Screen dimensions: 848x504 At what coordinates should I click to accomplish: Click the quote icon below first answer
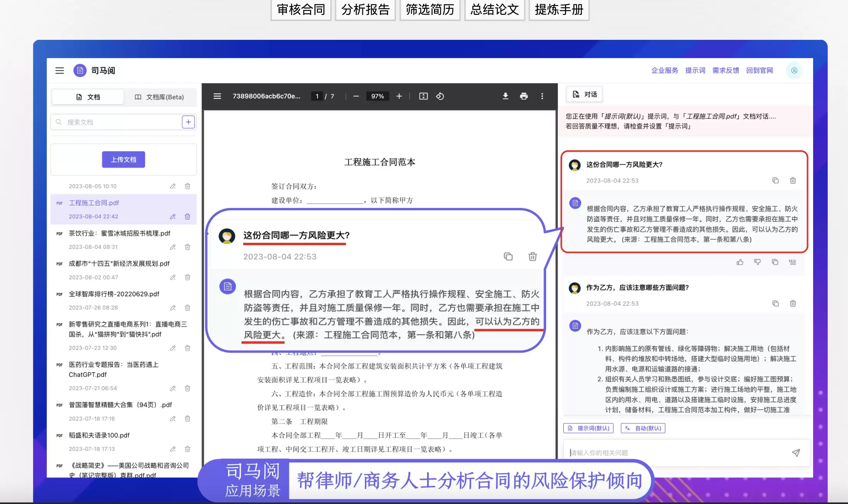[x=792, y=262]
